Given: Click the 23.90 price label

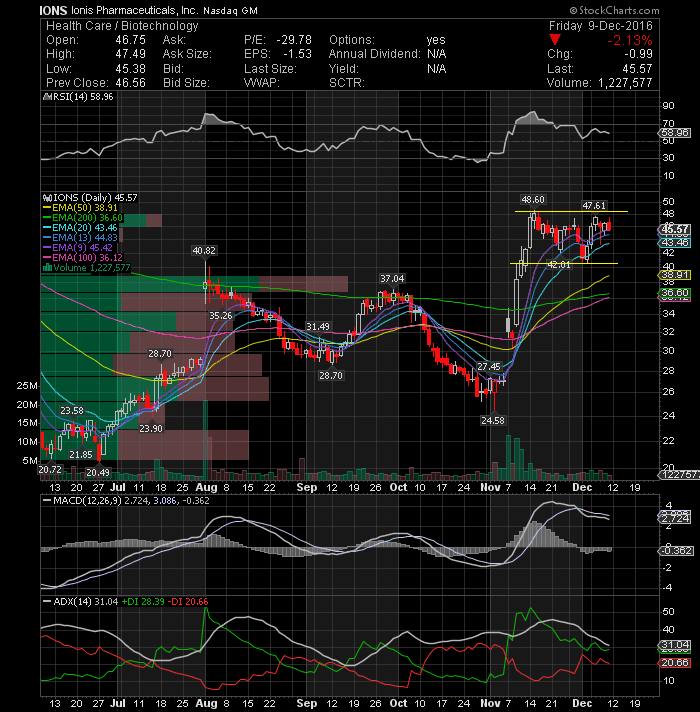Looking at the screenshot, I should click(x=151, y=428).
